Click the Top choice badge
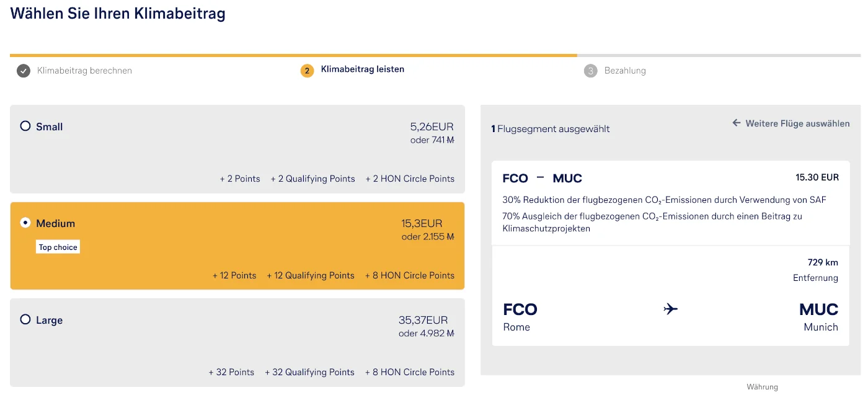 [58, 247]
